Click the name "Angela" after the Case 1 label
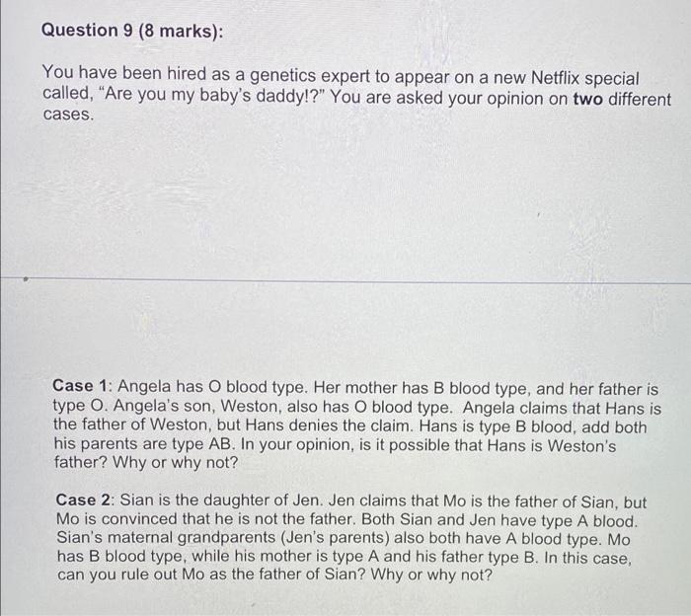 pyautogui.click(x=144, y=386)
